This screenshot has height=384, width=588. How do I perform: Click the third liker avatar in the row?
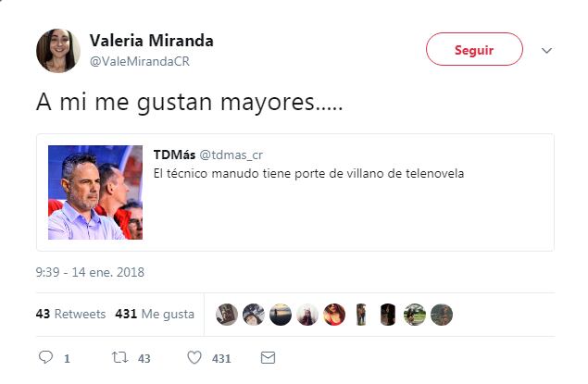point(281,314)
